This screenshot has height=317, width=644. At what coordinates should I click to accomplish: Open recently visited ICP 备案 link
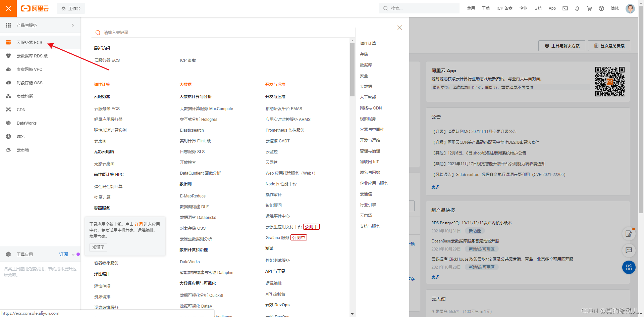pos(188,60)
